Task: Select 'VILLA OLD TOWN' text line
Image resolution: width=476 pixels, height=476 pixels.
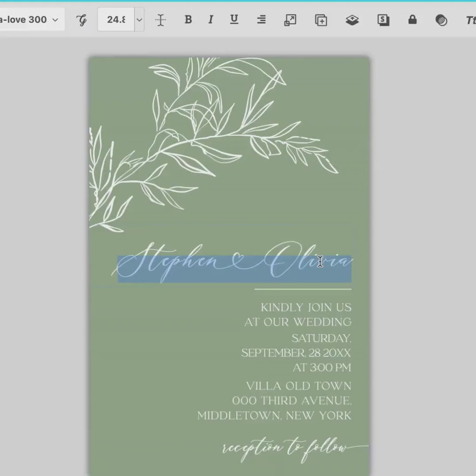Action: click(x=299, y=386)
